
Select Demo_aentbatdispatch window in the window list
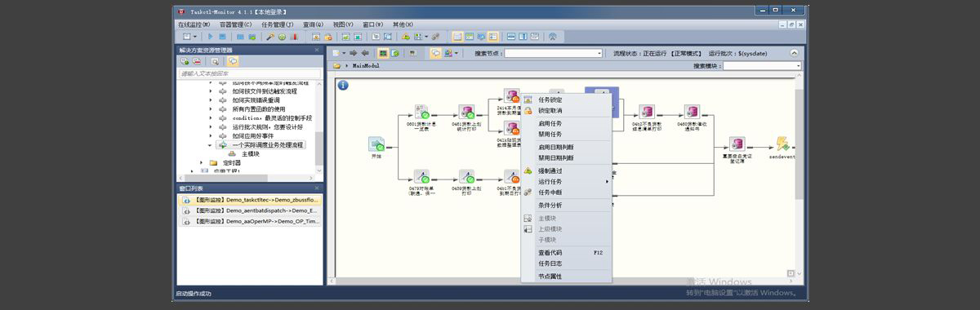click(250, 210)
